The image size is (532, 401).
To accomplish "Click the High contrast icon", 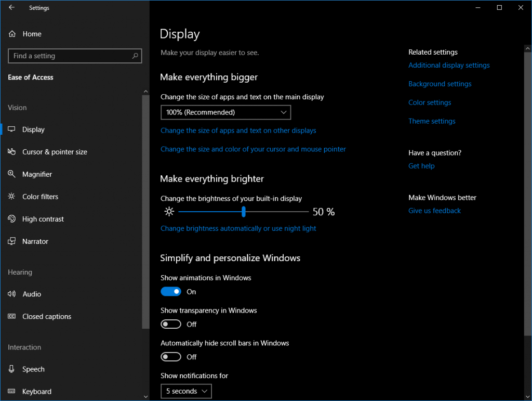I will (11, 218).
